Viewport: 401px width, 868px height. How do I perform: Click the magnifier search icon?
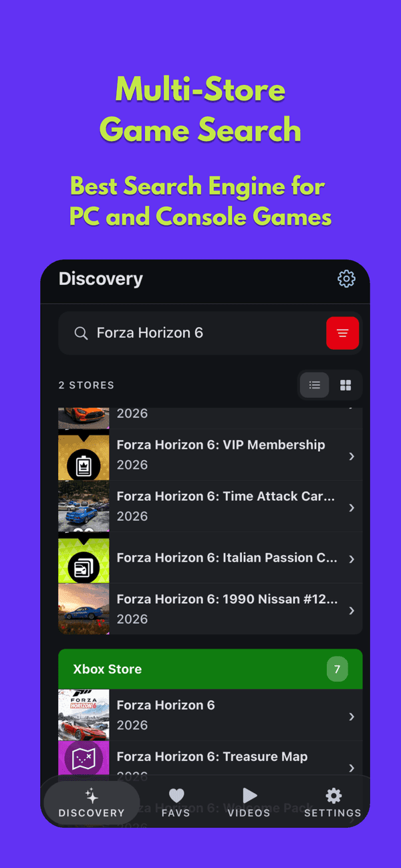pyautogui.click(x=81, y=333)
